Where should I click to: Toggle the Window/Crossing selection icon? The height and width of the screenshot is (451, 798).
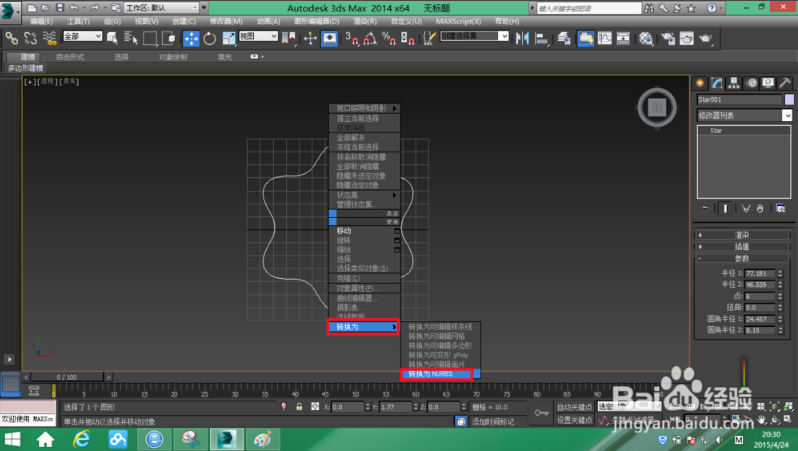tap(168, 38)
